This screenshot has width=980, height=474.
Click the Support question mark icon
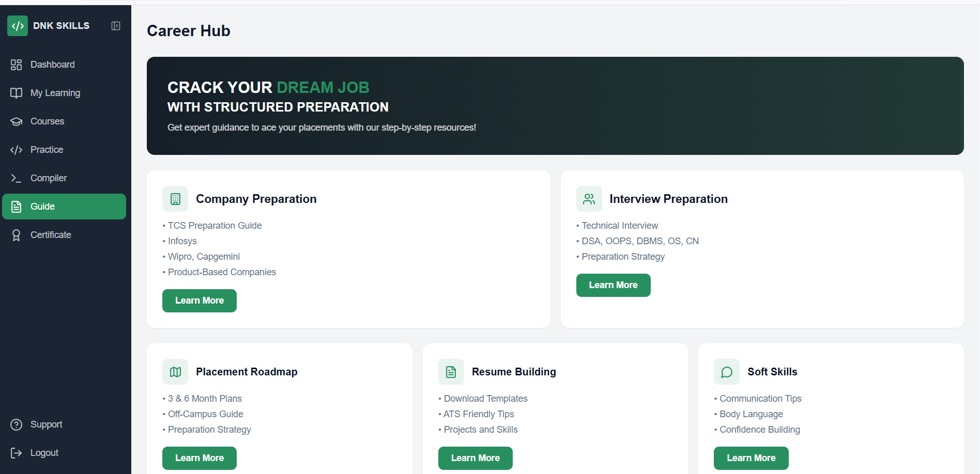coord(17,424)
